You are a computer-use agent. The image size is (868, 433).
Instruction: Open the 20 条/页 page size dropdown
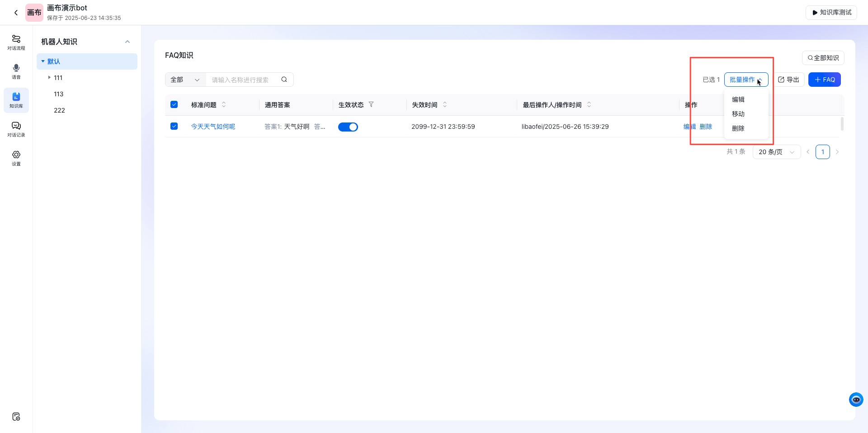click(776, 152)
